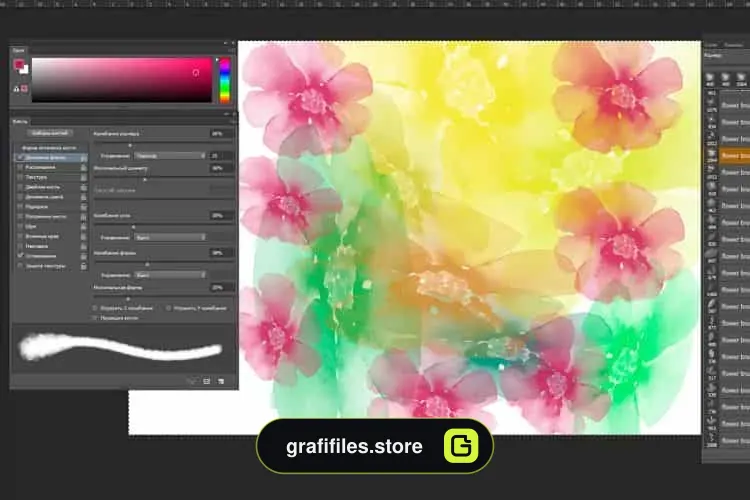
Task: Enable the Защита текстуры (Protect Texture) checkbox
Action: pos(20,266)
